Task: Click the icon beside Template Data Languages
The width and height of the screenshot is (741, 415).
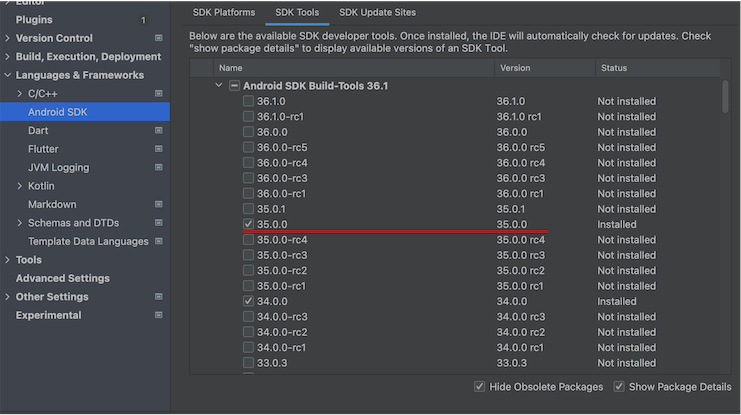Action: [158, 242]
